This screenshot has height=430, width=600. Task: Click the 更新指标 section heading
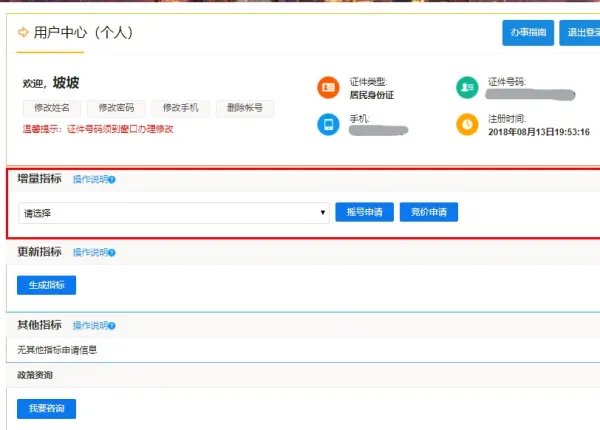click(39, 252)
